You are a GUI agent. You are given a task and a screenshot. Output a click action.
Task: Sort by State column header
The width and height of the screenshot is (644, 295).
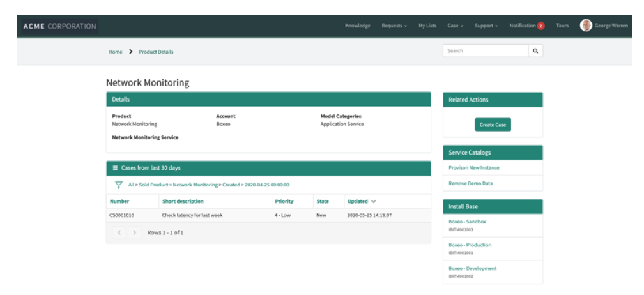(x=323, y=201)
